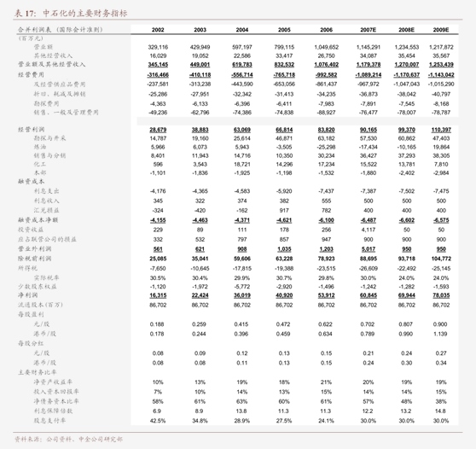Click the chemicals value '7,810'
The image size is (476, 449).
[x=441, y=165]
